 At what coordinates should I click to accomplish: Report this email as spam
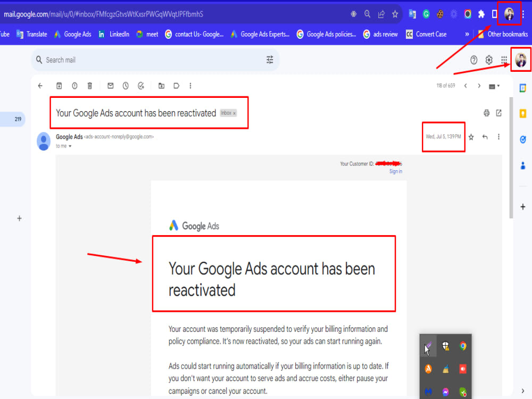pyautogui.click(x=74, y=85)
